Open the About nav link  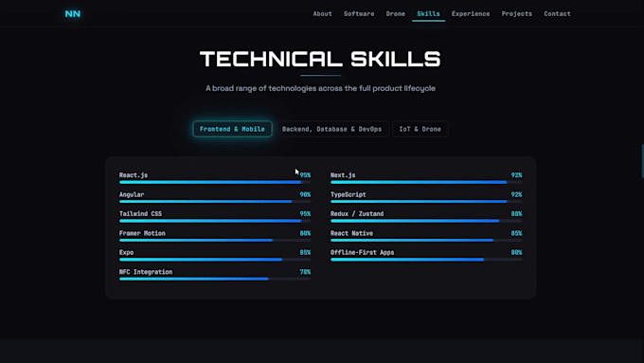click(x=322, y=14)
